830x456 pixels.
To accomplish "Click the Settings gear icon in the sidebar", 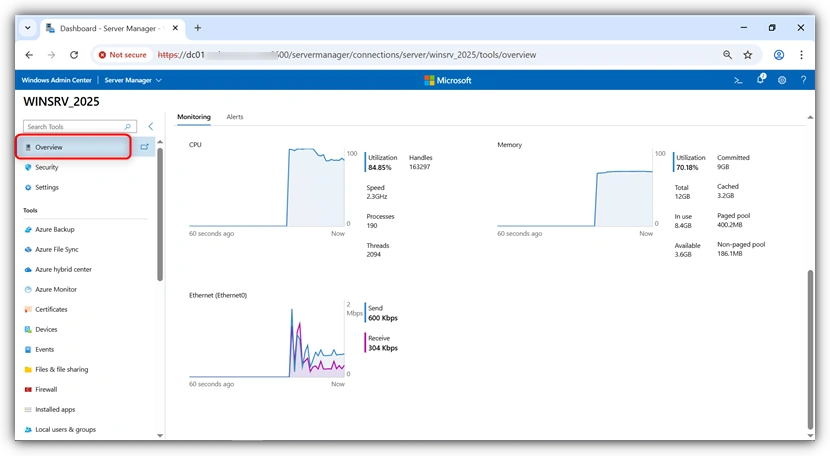I will [x=28, y=187].
